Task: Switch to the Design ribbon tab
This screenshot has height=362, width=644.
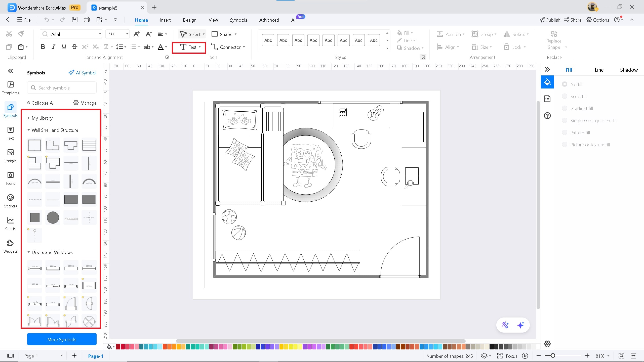Action: (190, 20)
